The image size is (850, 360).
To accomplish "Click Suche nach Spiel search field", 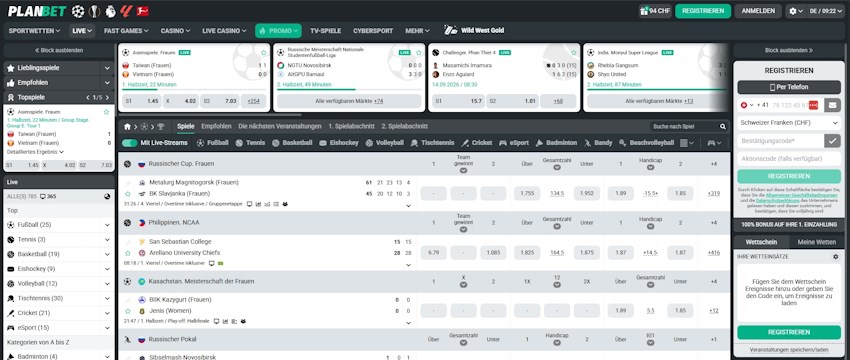I will 684,126.
